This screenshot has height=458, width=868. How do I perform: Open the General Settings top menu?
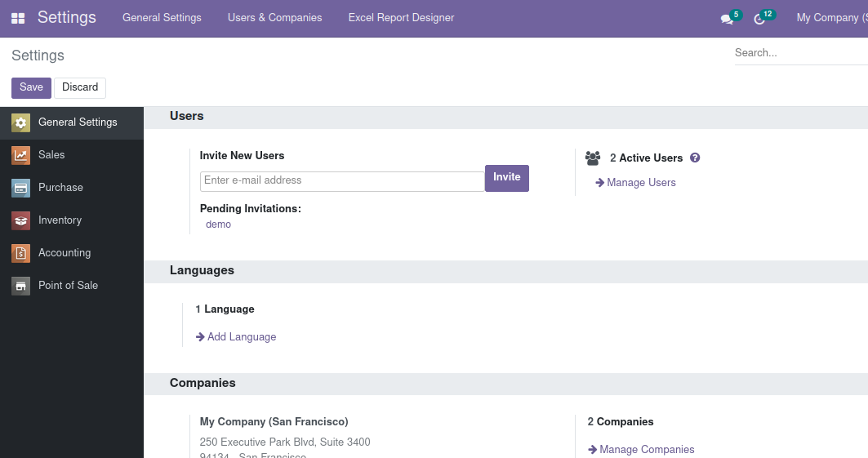[x=162, y=18]
